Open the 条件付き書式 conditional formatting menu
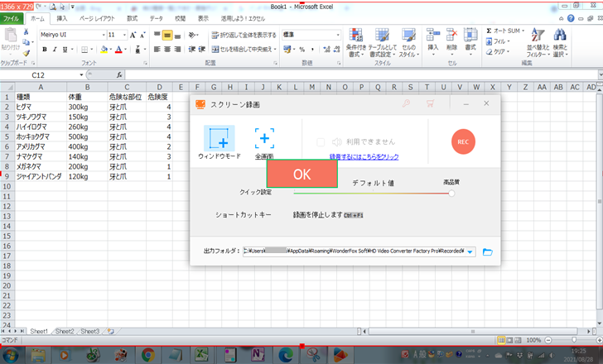 355,43
